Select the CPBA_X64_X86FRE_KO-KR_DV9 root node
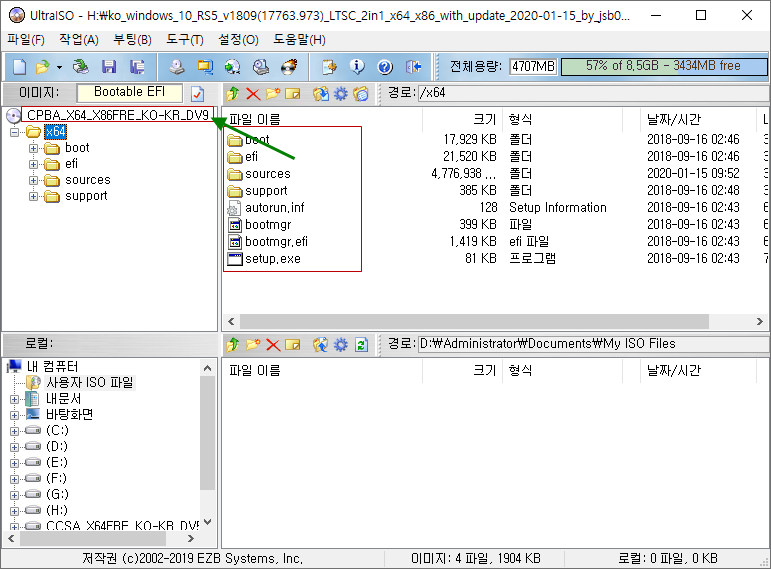This screenshot has width=771, height=569. [x=118, y=115]
